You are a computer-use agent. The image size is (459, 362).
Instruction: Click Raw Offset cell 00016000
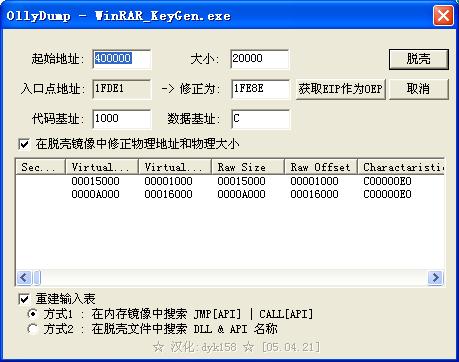[x=314, y=194]
